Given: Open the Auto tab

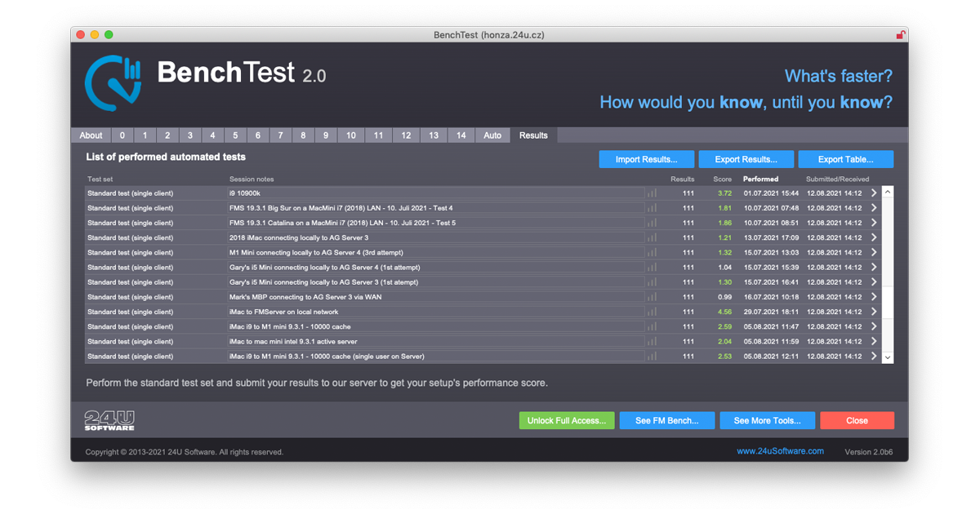Looking at the screenshot, I should click(492, 135).
